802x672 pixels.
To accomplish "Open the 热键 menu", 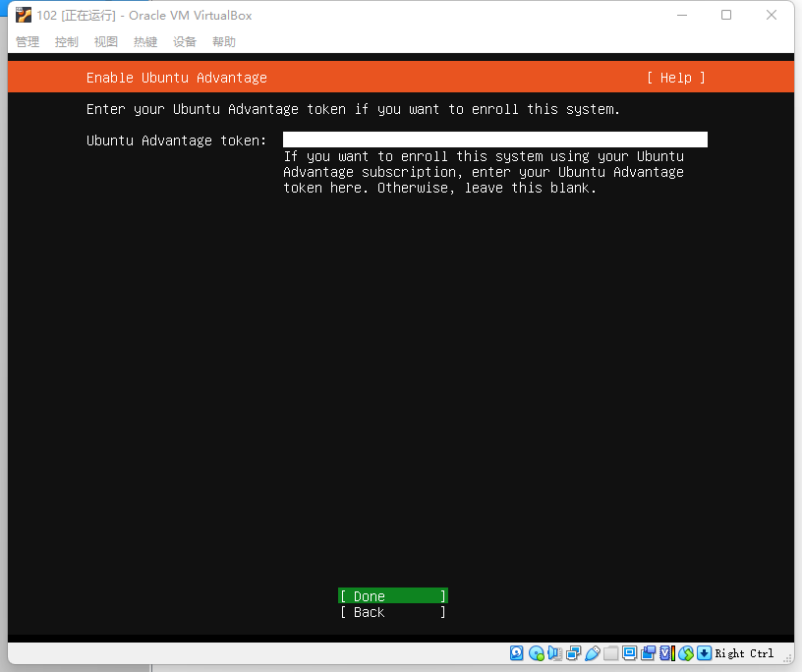I will tap(145, 42).
